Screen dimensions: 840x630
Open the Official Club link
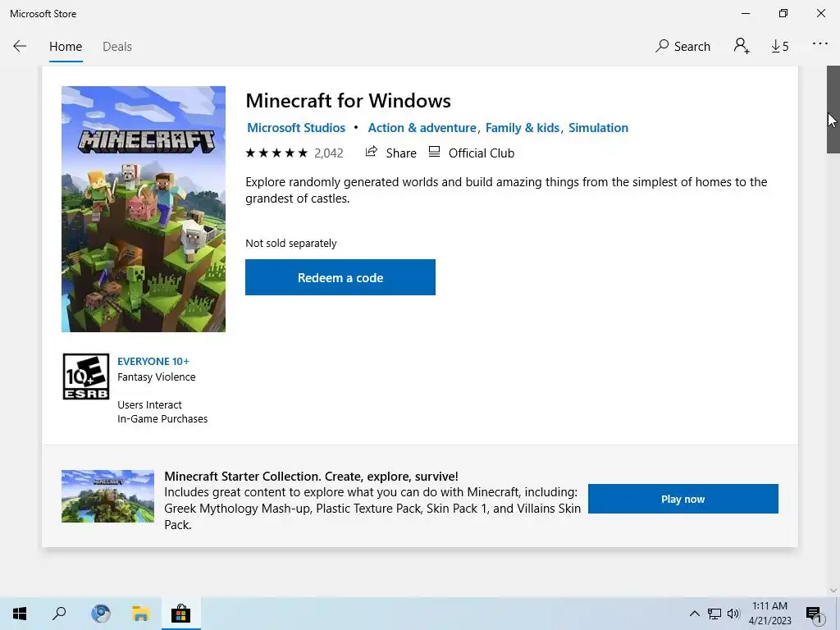481,153
